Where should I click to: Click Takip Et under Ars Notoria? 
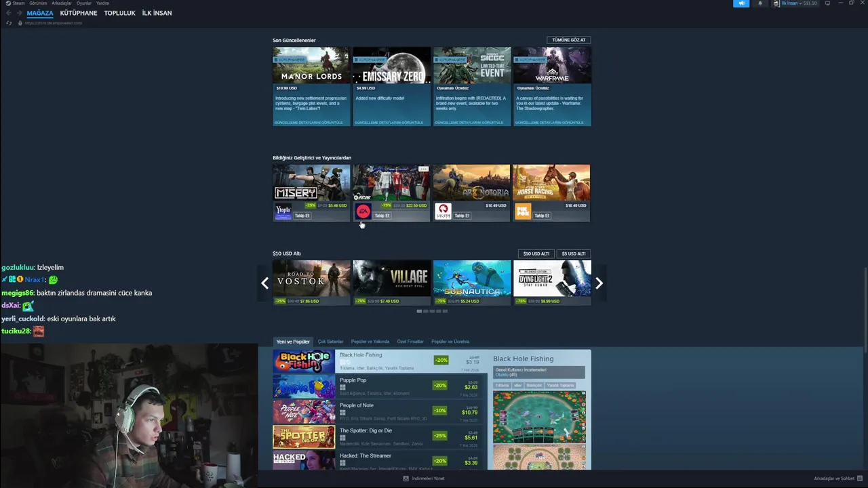(x=462, y=216)
